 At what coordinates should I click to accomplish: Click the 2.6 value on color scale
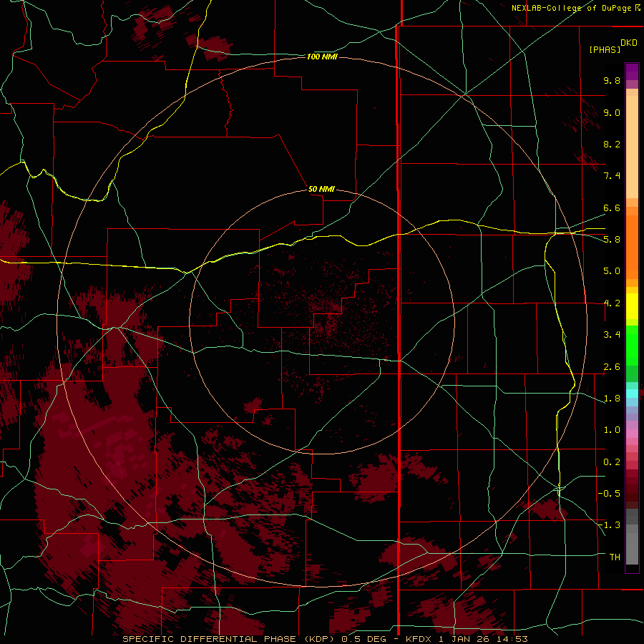(x=612, y=367)
